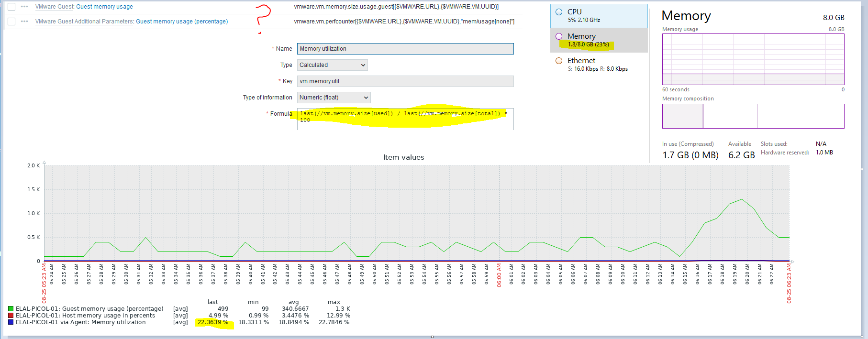The width and height of the screenshot is (868, 339).
Task: Open the Type dropdown showing Calculated
Action: 333,65
